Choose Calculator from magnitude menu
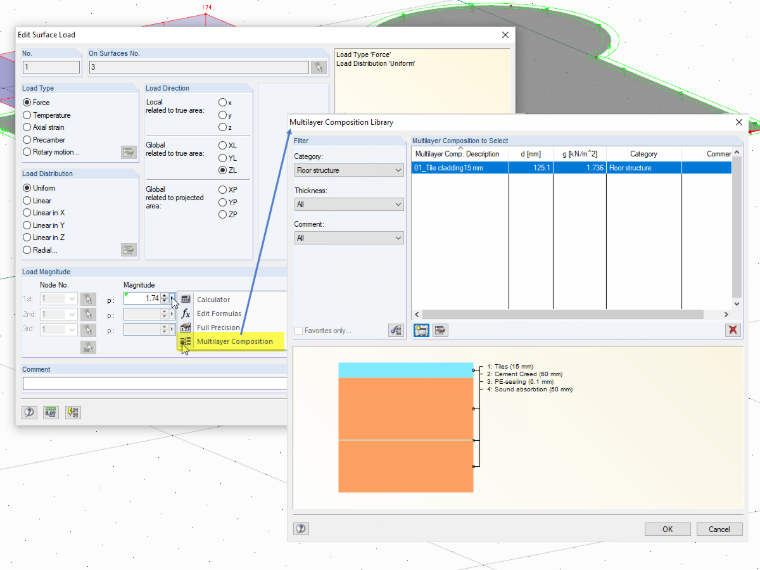The height and width of the screenshot is (570, 760). coord(213,300)
